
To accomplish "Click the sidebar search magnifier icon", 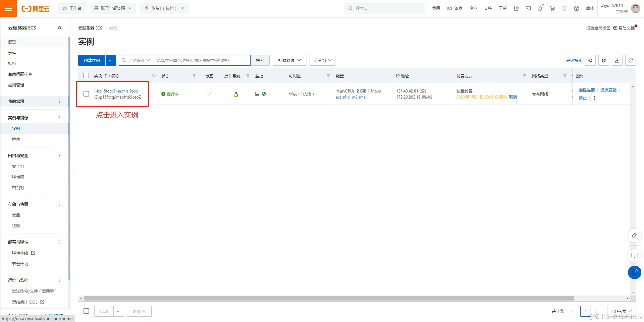I will coord(60,28).
